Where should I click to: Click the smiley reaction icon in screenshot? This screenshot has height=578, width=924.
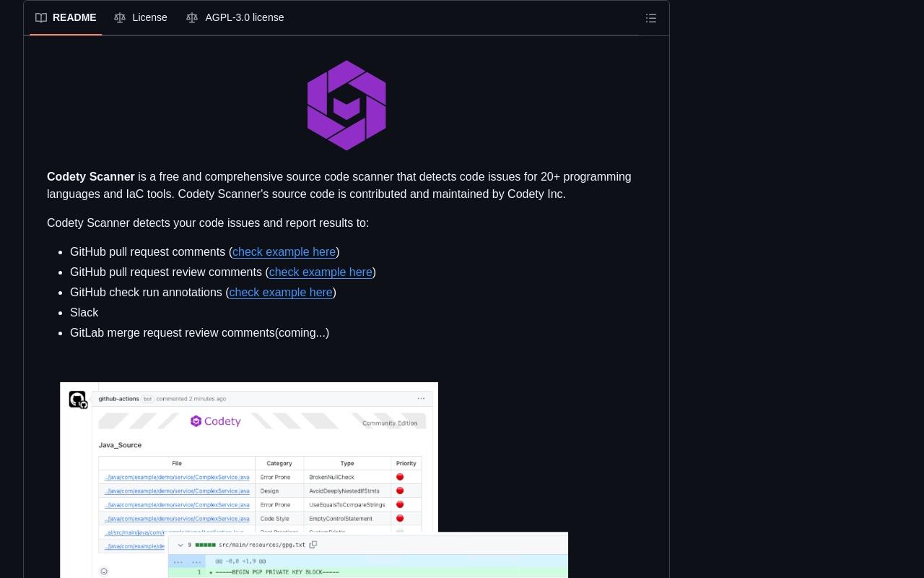pos(104,571)
